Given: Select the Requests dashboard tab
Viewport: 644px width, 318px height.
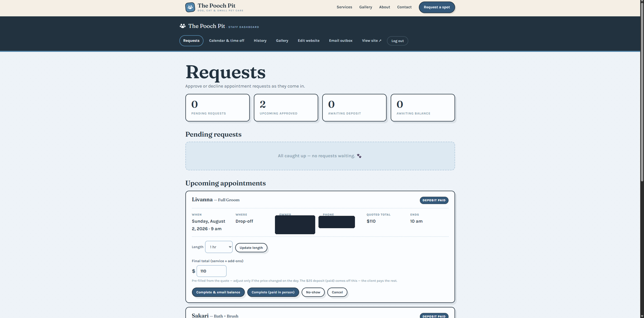Looking at the screenshot, I should pyautogui.click(x=191, y=41).
